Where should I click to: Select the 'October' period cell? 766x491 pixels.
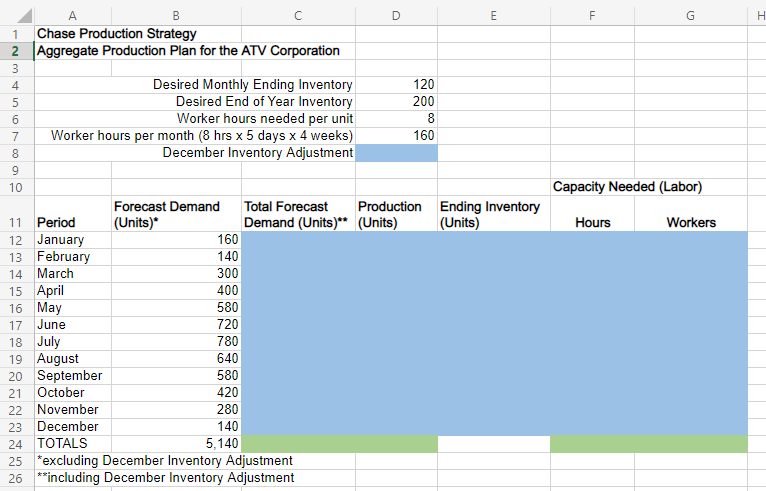click(73, 393)
